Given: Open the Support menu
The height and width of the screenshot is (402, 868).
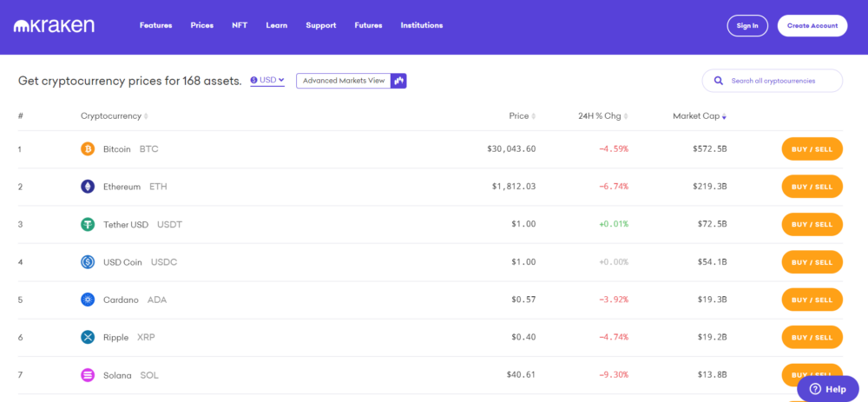Looking at the screenshot, I should tap(321, 25).
